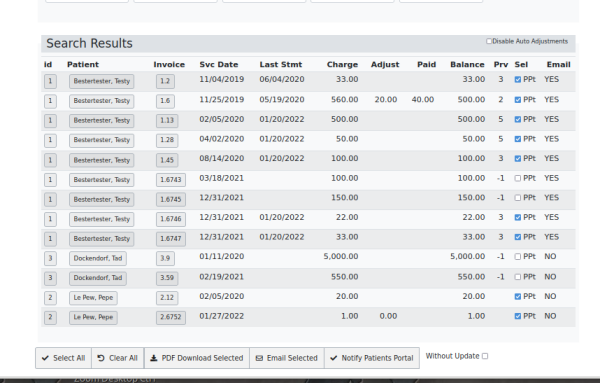Click Bestertester, Testy patient for invoice 1.6747

101,239
